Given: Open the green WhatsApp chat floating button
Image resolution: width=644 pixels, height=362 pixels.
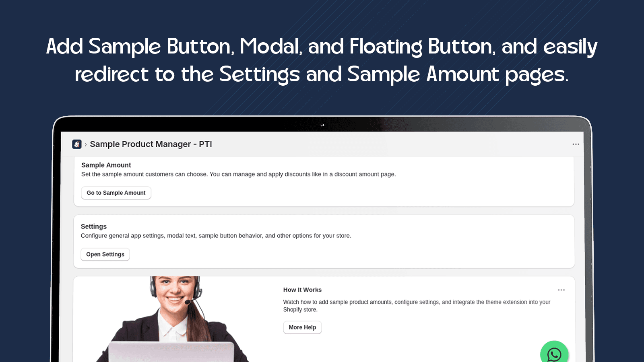Looking at the screenshot, I should coord(554,353).
